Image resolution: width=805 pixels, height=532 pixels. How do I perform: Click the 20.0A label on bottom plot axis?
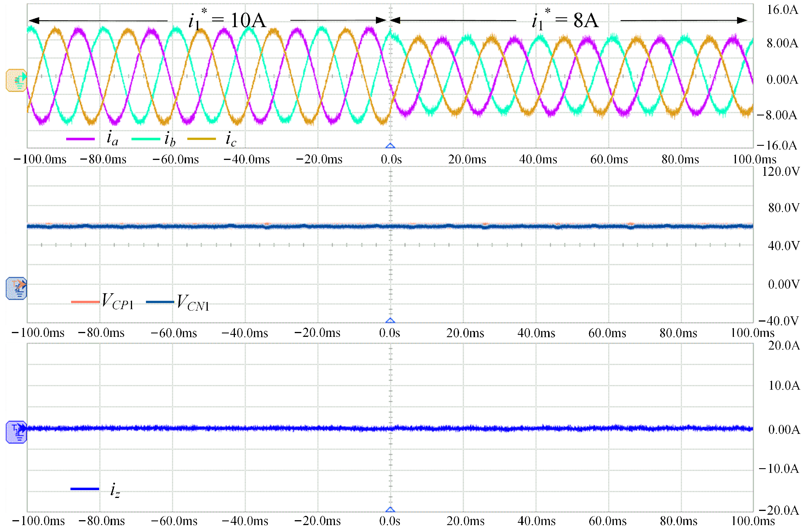784,346
